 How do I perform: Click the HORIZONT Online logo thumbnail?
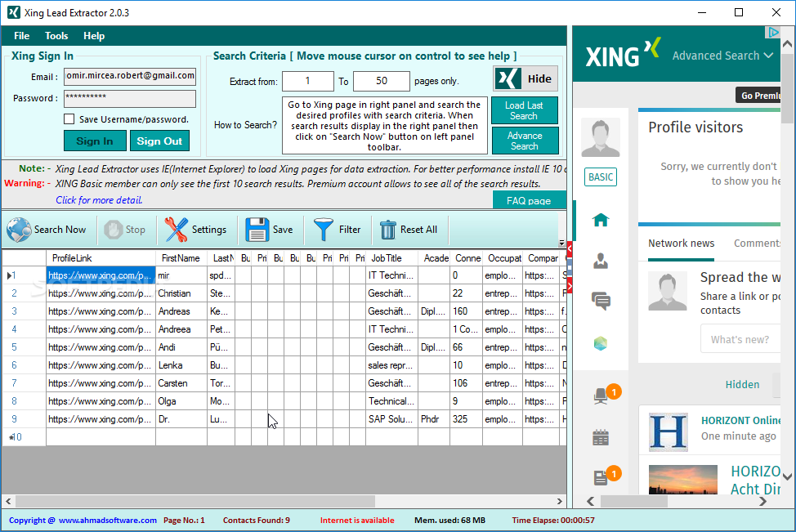(x=669, y=432)
